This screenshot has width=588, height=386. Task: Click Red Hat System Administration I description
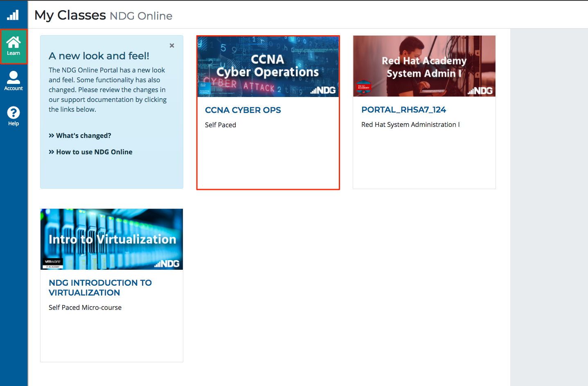click(x=410, y=124)
